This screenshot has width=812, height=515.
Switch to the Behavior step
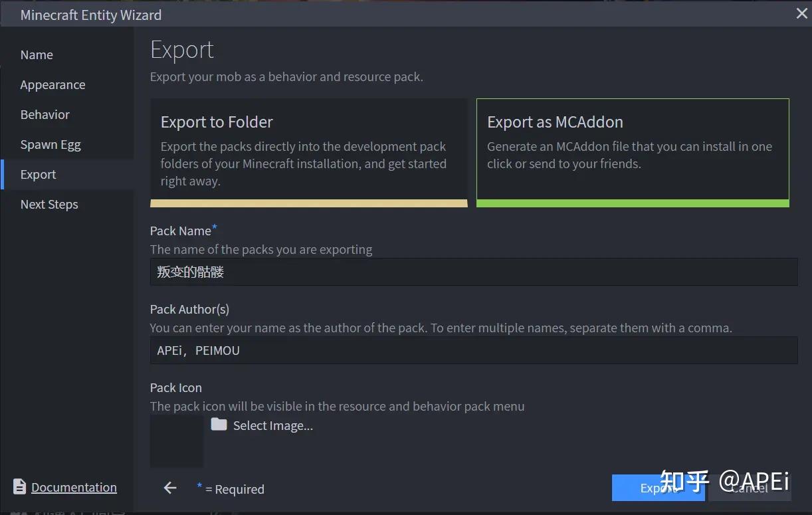point(67,115)
